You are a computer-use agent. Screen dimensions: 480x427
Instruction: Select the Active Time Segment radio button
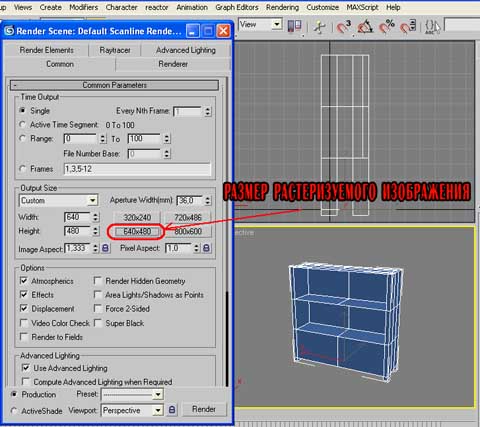[x=23, y=125]
